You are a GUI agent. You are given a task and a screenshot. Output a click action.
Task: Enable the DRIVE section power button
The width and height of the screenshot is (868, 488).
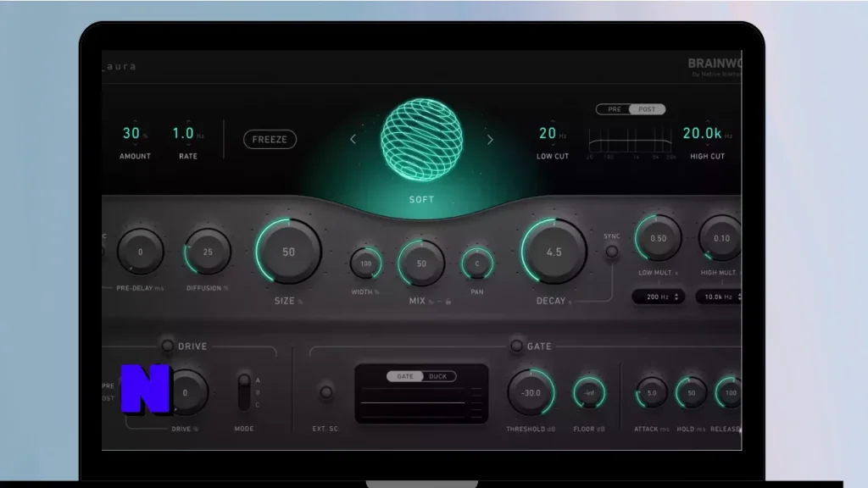(x=167, y=346)
